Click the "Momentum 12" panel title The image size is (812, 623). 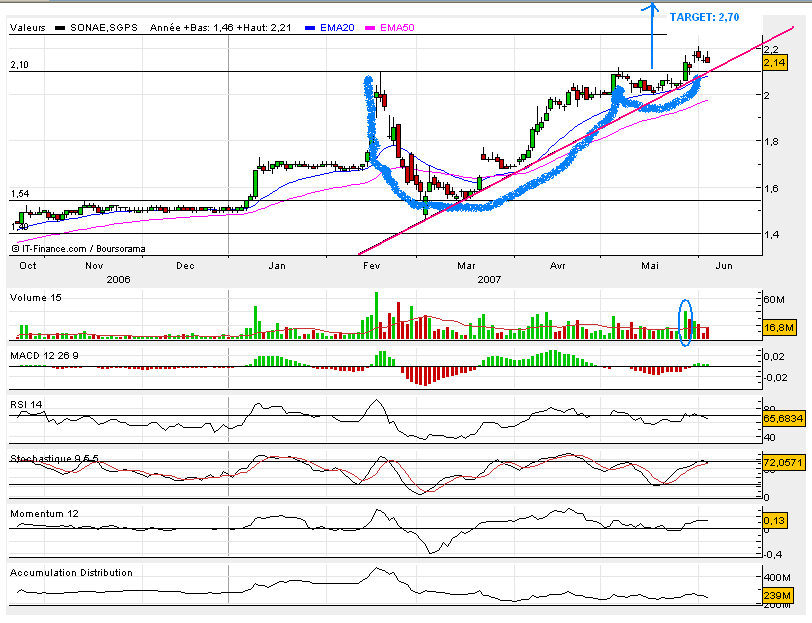tap(44, 514)
